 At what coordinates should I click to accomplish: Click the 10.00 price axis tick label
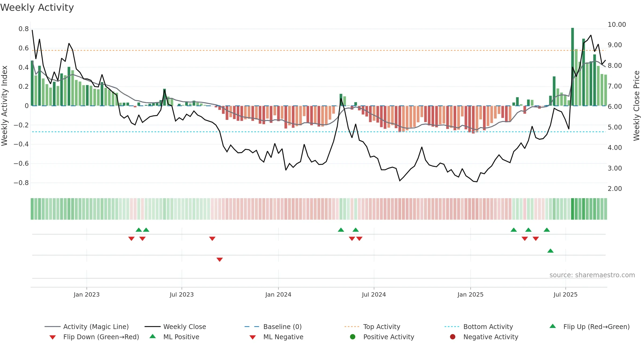pos(617,24)
